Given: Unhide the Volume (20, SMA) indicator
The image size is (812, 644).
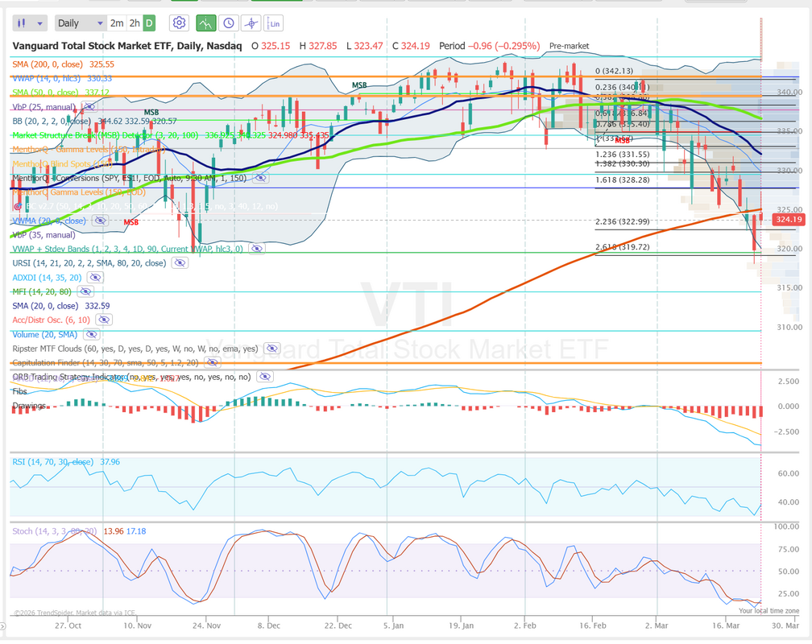Looking at the screenshot, I should (x=90, y=334).
